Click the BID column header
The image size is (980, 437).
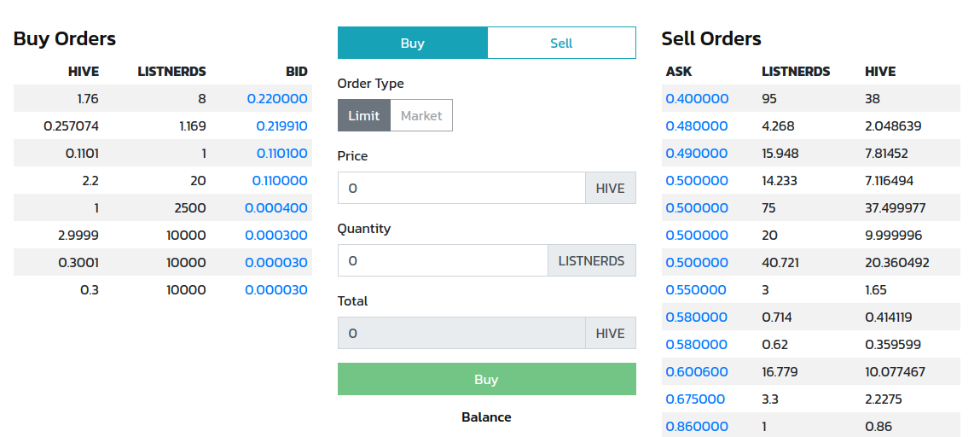click(297, 72)
